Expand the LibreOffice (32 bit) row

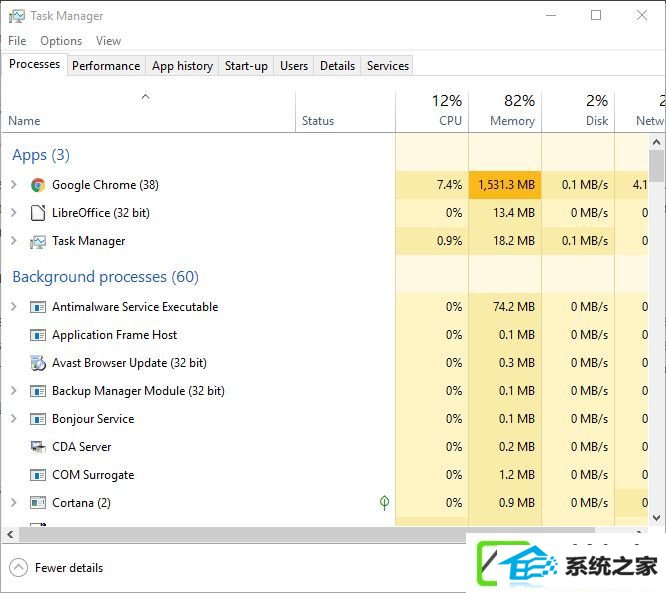[14, 212]
